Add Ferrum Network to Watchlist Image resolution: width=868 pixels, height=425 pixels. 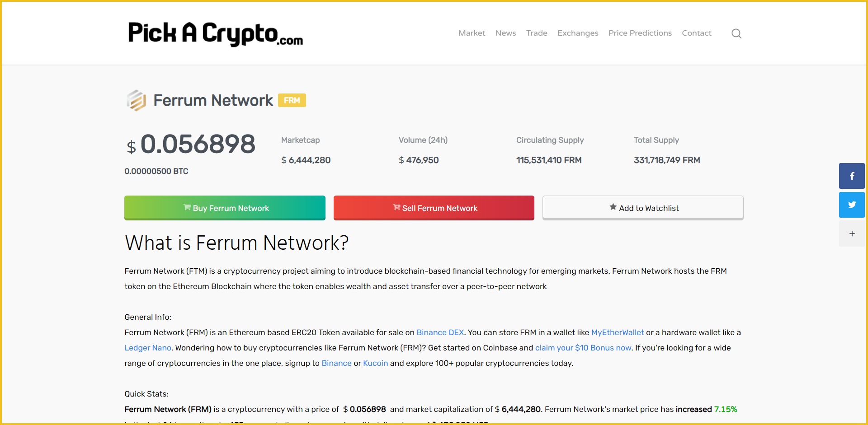642,208
